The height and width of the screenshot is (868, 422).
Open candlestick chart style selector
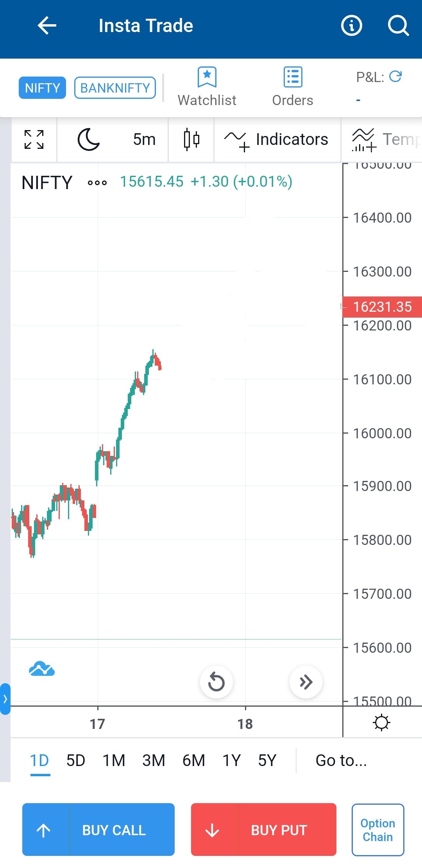coord(191,139)
